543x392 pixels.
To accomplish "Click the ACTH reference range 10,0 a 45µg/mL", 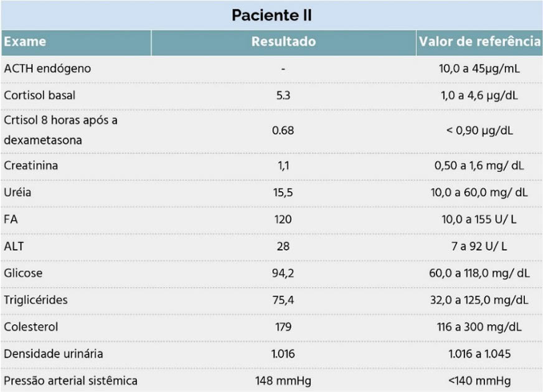I will point(479,68).
